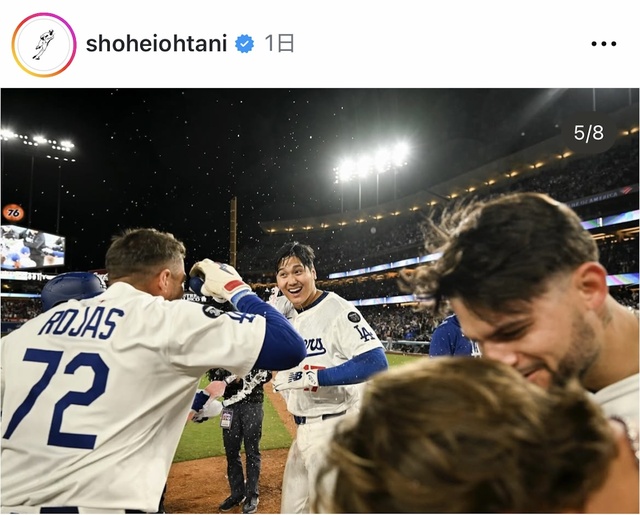Click the stadium scoreboard screen in photo
The width and height of the screenshot is (640, 515).
tap(32, 247)
